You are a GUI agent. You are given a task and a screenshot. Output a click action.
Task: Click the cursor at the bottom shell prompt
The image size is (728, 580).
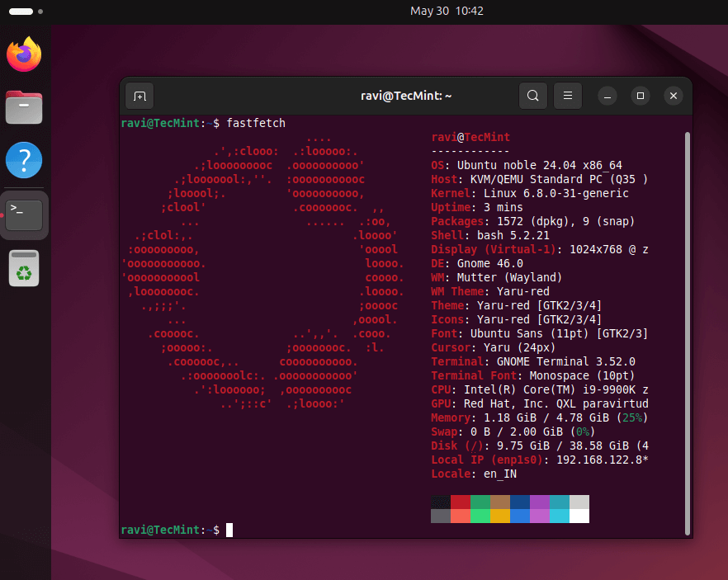click(229, 530)
